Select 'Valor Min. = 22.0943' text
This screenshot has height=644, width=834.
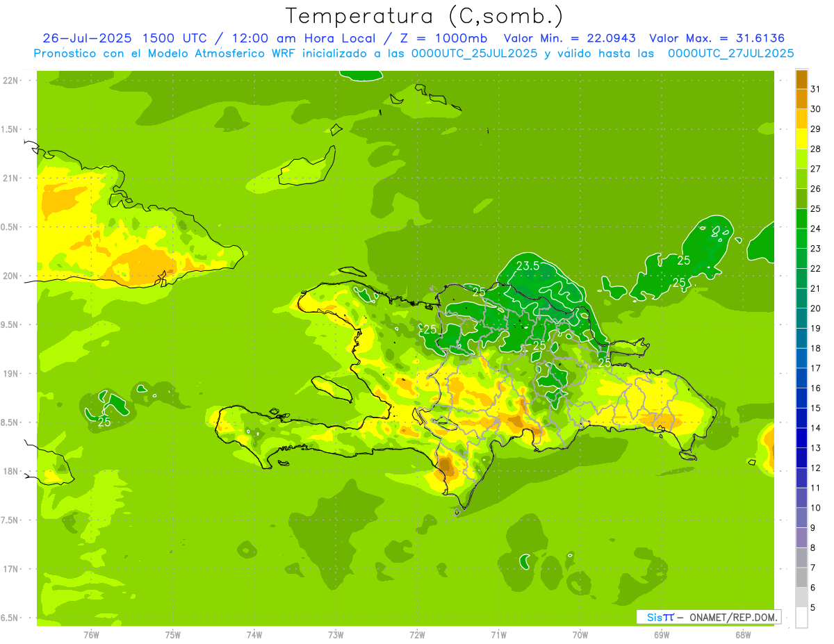coord(569,38)
